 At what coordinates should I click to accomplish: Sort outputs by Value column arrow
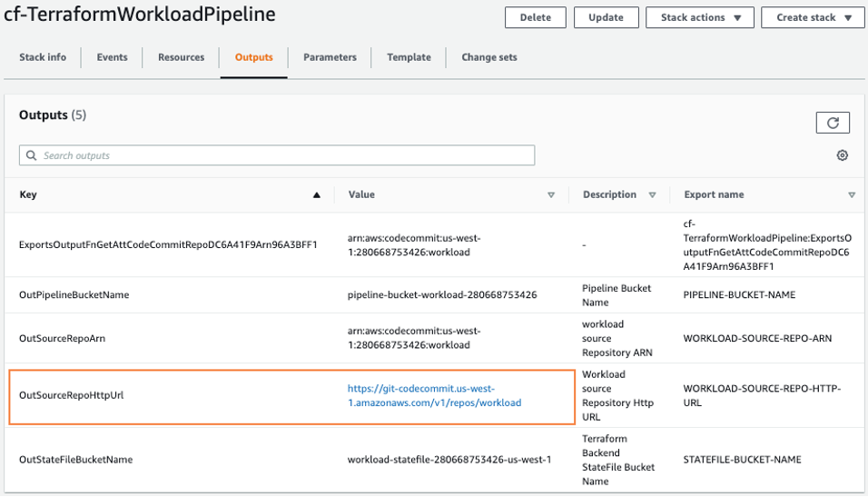click(551, 194)
